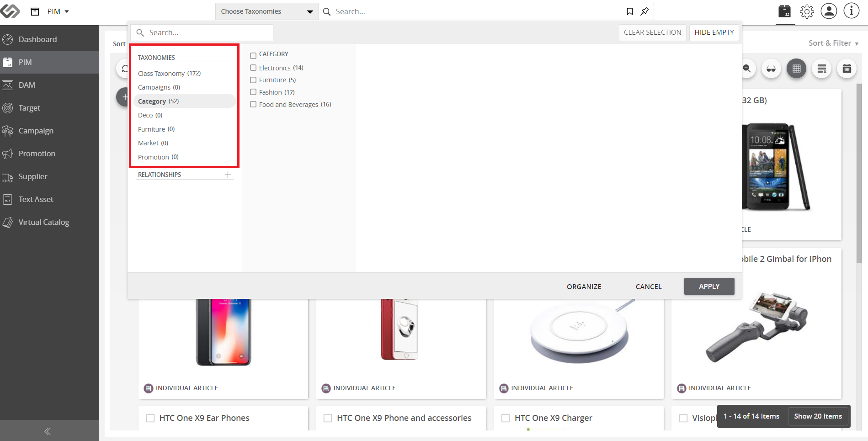Screen dimensions: 868x441
Task: Click APPLY button
Action: (709, 286)
